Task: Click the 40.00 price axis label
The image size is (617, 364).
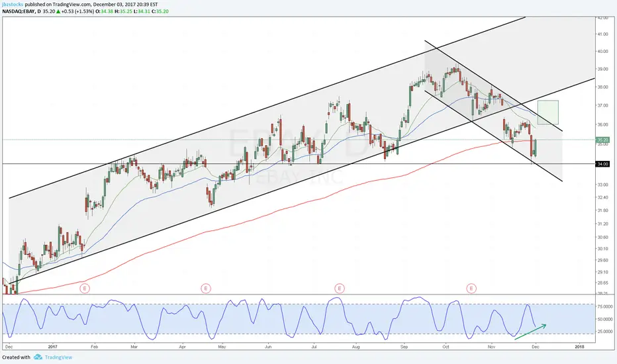Action: point(602,51)
